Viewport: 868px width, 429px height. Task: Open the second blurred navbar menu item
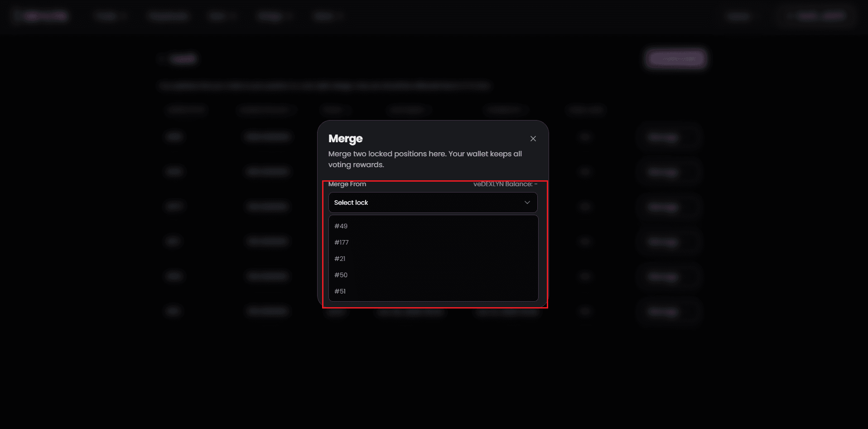pyautogui.click(x=168, y=16)
